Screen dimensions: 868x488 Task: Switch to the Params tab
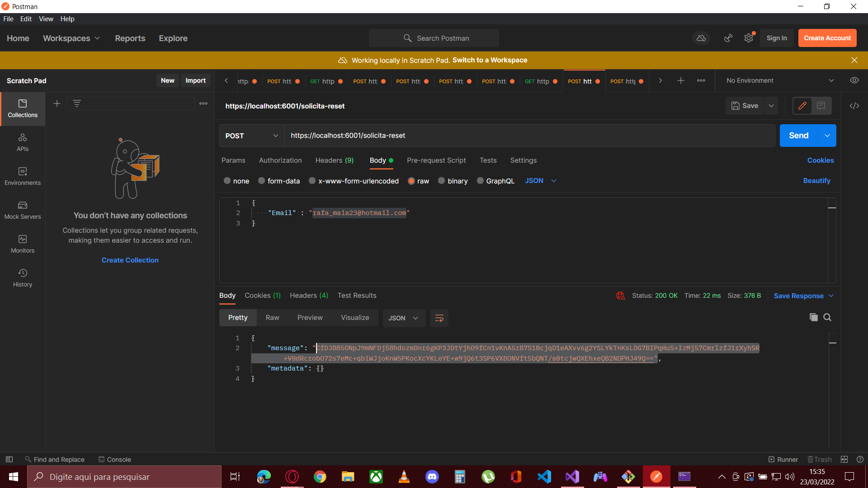coord(233,160)
